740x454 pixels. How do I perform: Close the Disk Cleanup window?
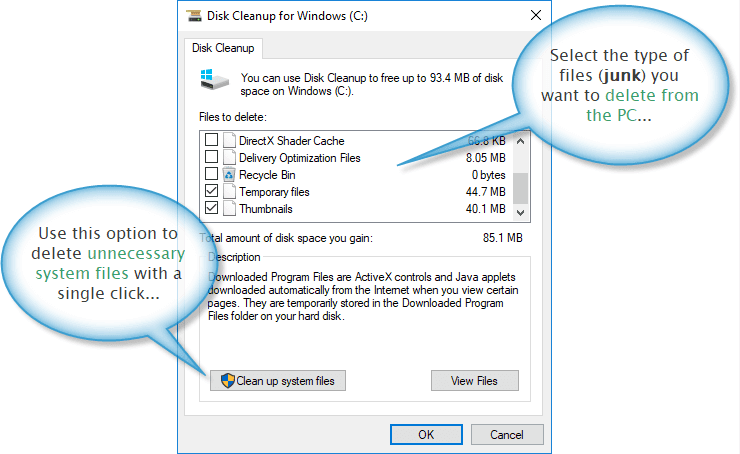point(536,16)
